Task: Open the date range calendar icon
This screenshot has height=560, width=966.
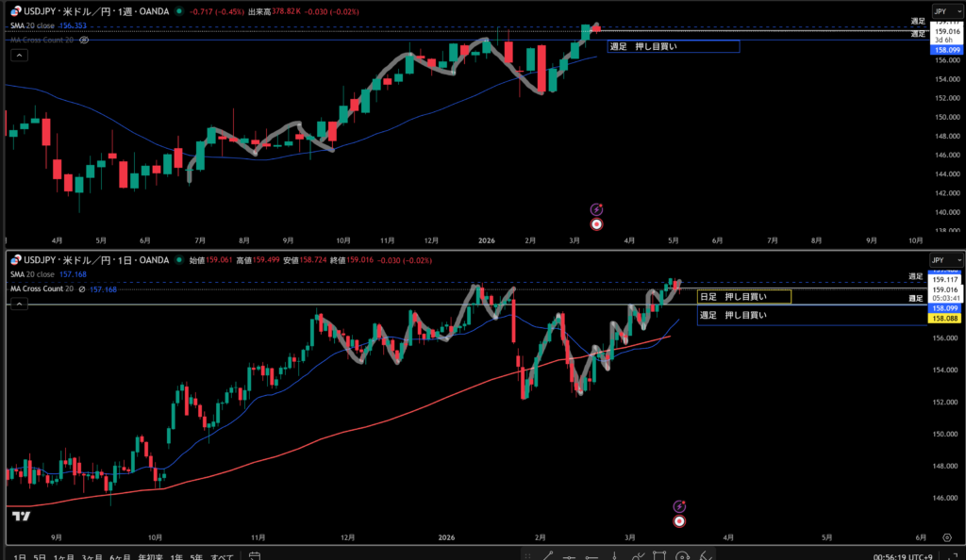Action: tap(256, 557)
